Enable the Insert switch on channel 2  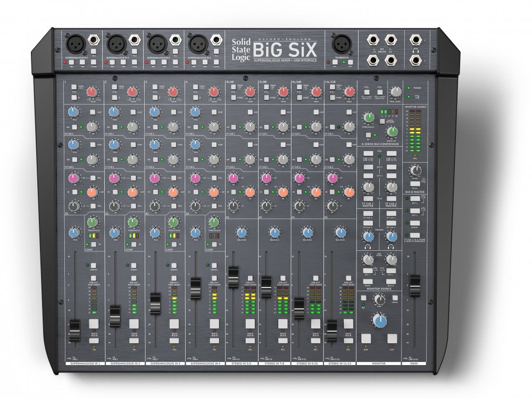point(132,264)
